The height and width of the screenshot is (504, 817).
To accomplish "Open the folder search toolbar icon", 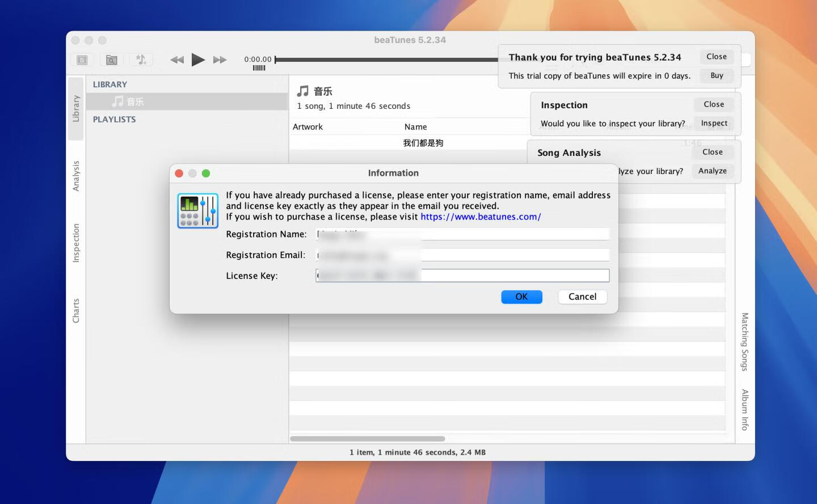I will [111, 60].
